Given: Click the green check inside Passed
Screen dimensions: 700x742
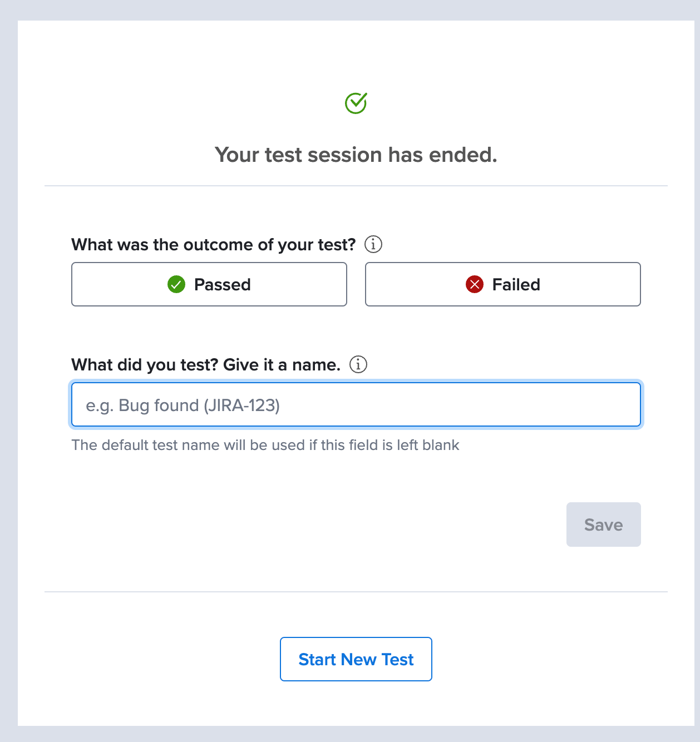Looking at the screenshot, I should click(x=176, y=284).
